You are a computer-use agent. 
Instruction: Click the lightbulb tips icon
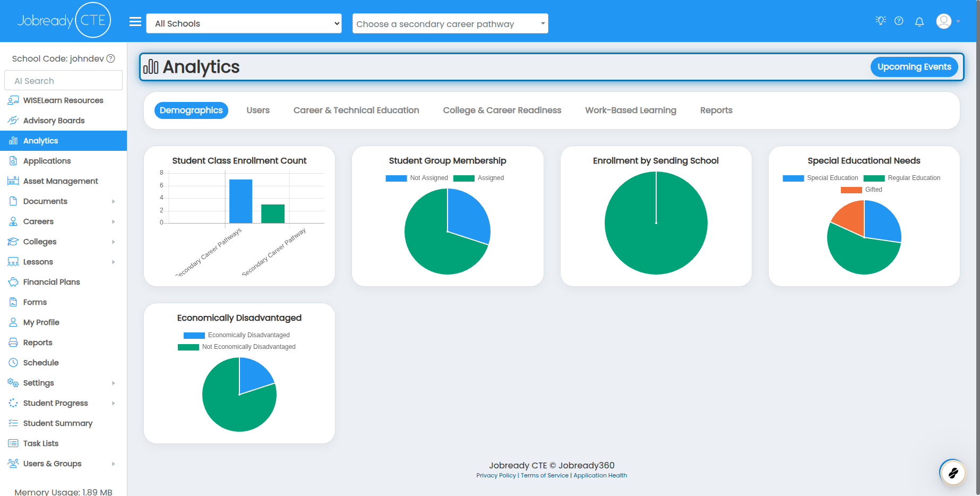click(881, 21)
